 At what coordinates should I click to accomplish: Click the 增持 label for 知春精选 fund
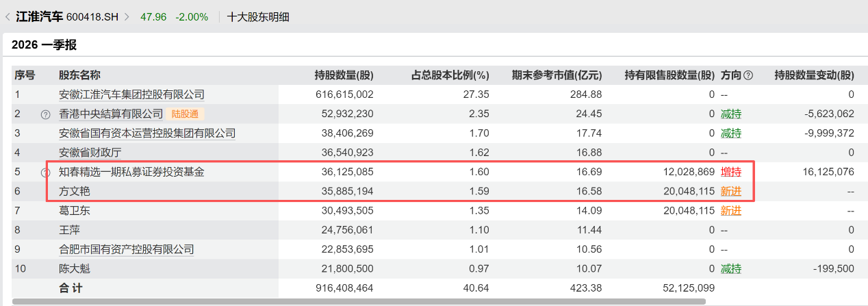[x=730, y=173]
